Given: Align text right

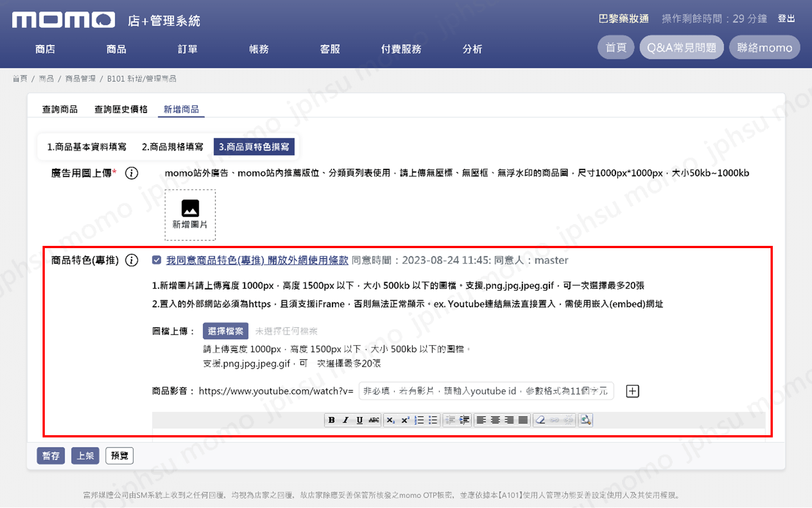Looking at the screenshot, I should pos(509,420).
